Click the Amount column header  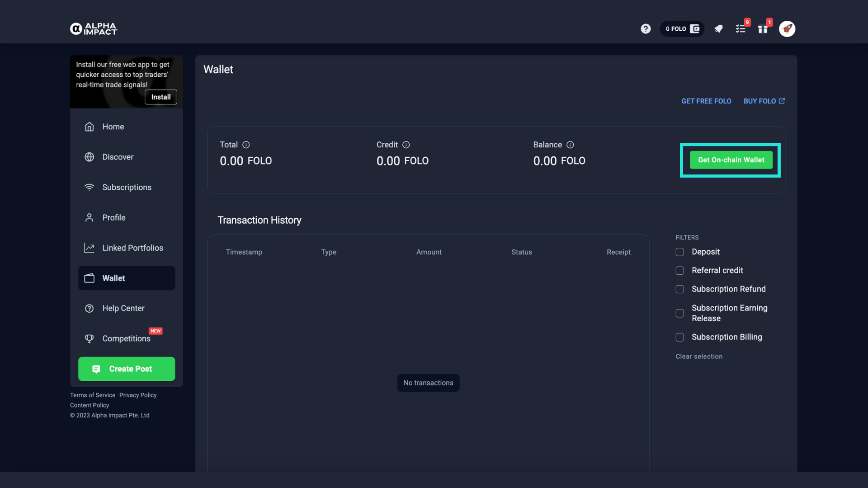pyautogui.click(x=429, y=252)
